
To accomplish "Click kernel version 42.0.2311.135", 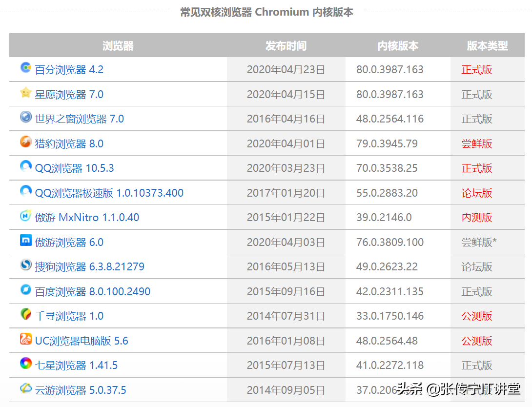I will pyautogui.click(x=390, y=291).
